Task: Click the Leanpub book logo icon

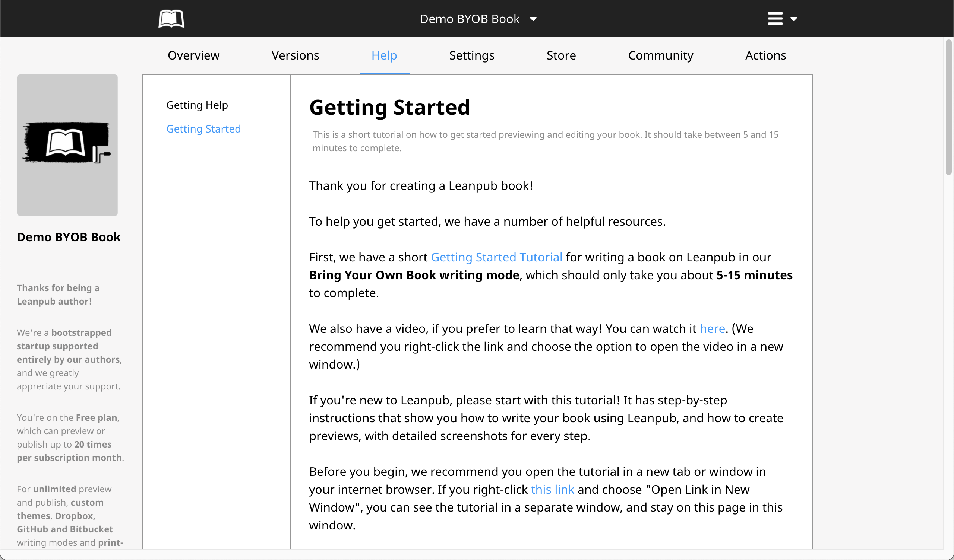Action: point(171,19)
